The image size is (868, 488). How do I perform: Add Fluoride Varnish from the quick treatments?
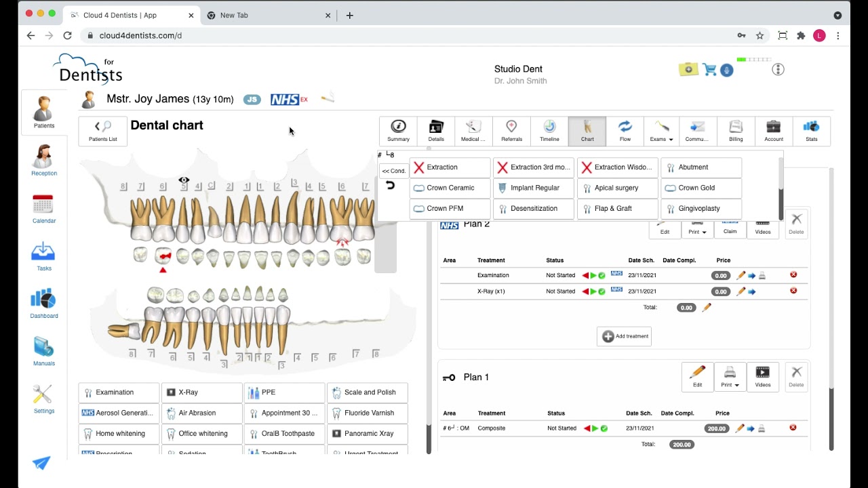point(368,413)
